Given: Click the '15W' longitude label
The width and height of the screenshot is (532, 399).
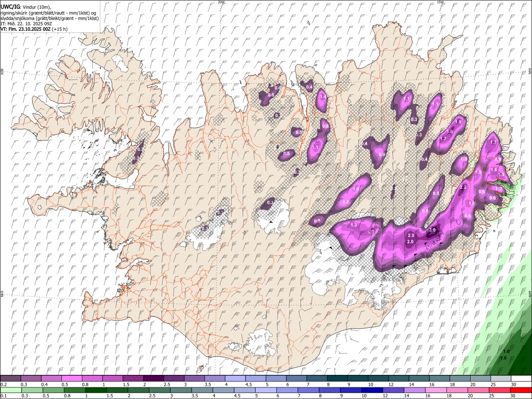Looking at the screenshot, I should click(440, 2).
